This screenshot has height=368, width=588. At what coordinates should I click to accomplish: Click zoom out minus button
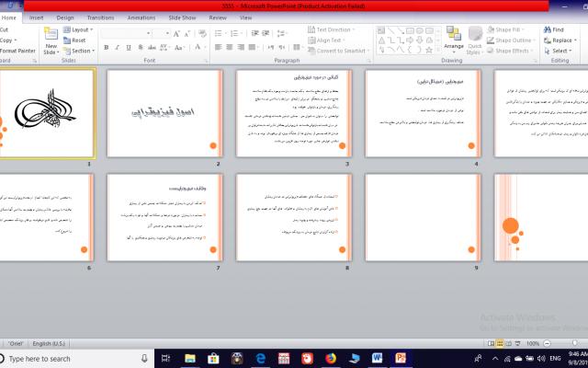[x=548, y=343]
